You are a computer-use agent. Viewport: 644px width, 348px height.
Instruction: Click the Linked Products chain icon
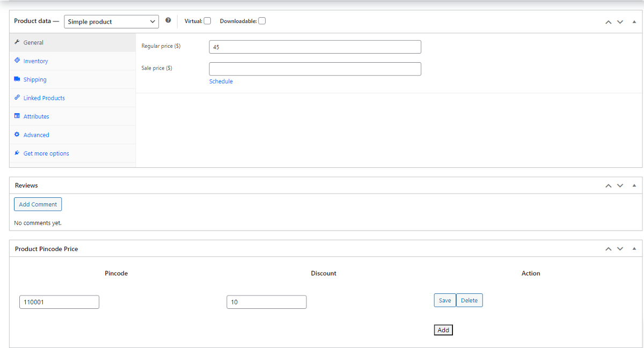[17, 98]
